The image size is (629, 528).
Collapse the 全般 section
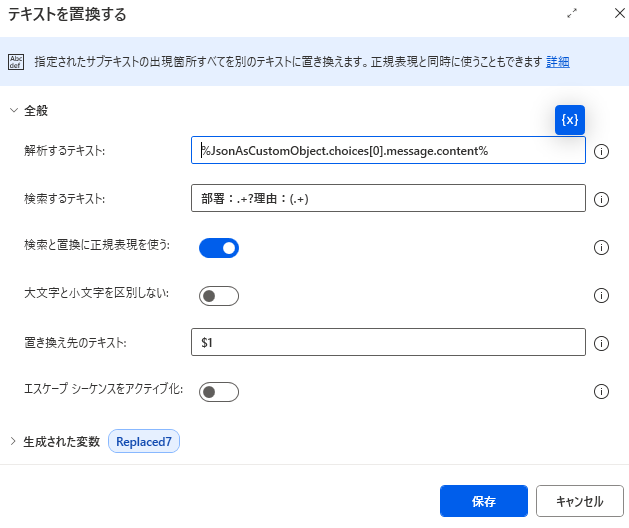14,110
